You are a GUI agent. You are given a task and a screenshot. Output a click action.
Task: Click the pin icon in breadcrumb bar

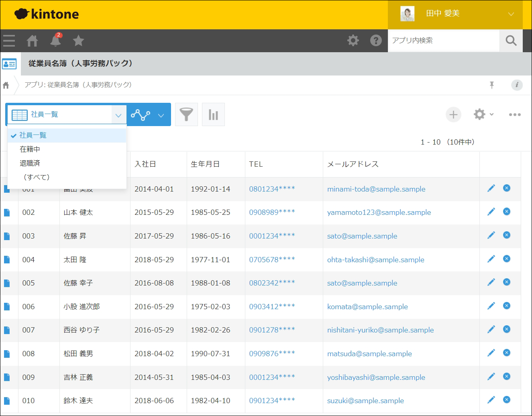[x=491, y=85]
